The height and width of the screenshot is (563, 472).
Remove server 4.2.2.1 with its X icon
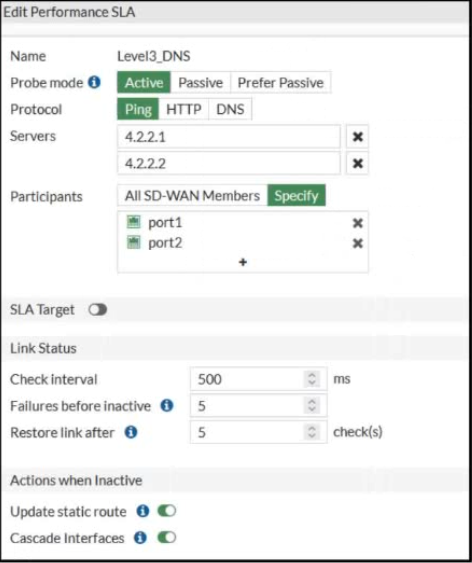pos(357,137)
